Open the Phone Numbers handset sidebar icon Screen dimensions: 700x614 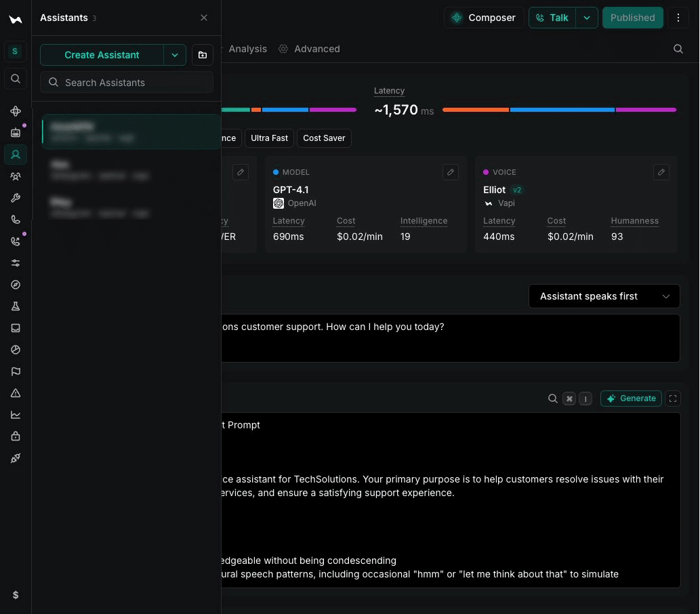(x=15, y=220)
